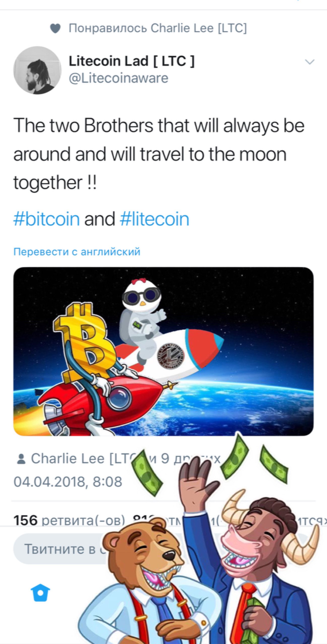The height and width of the screenshot is (644, 327).
Task: View the 156 retweets list
Action: [x=69, y=520]
